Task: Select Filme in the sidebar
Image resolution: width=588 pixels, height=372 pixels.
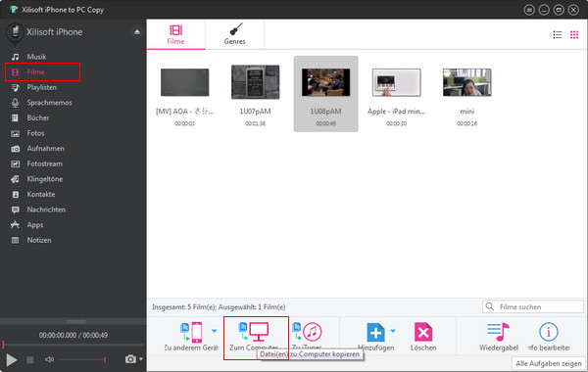Action: (x=35, y=71)
